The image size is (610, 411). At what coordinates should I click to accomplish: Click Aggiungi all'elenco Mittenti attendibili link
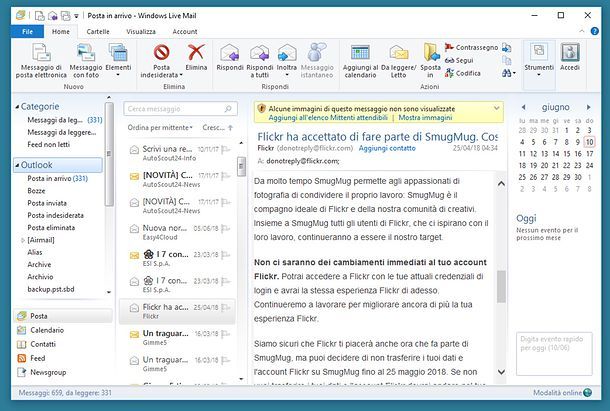[328, 118]
